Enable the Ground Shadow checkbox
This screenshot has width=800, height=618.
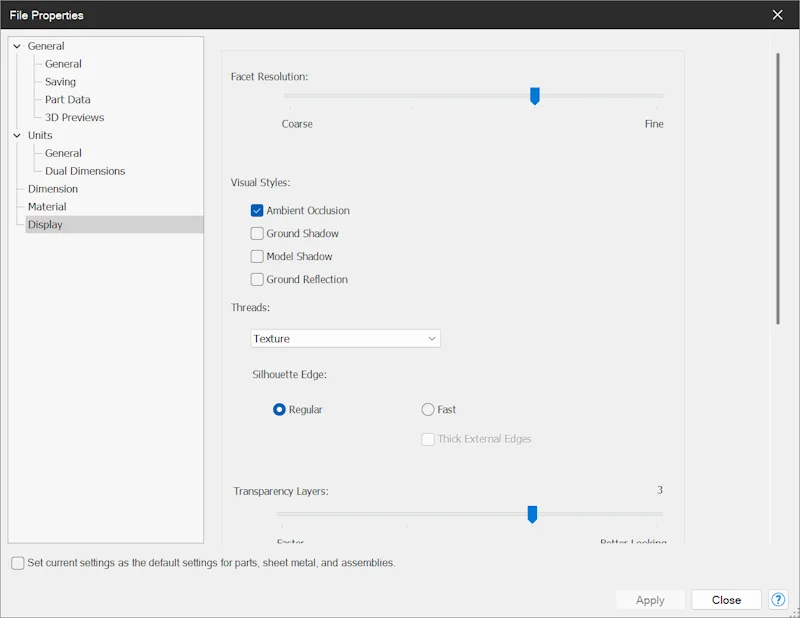click(x=257, y=233)
